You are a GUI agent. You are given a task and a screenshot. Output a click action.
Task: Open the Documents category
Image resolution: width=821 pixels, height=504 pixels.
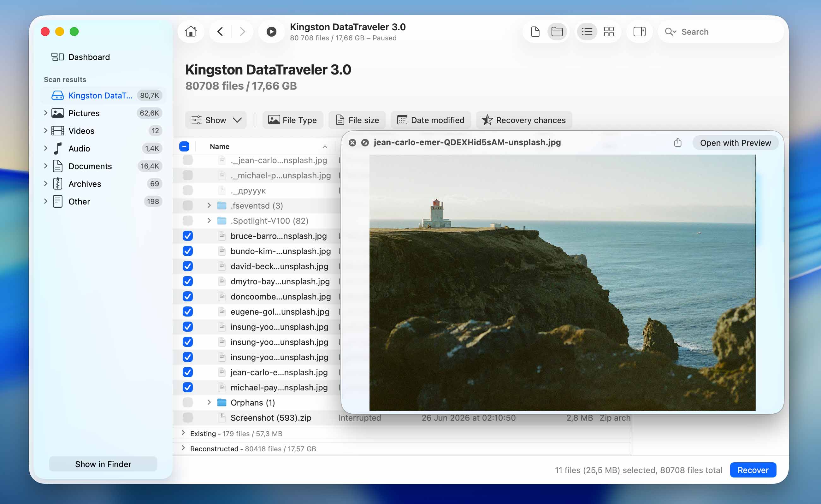click(x=103, y=166)
